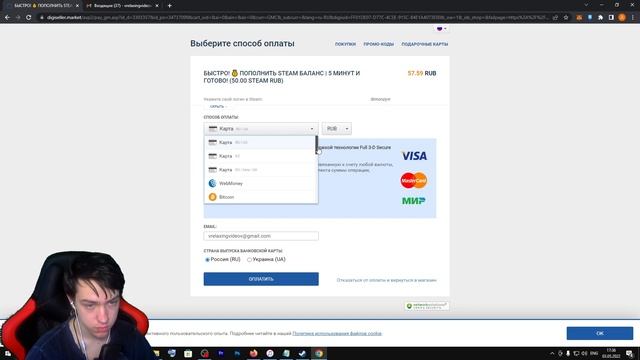Open the Chrome three-dot menu
This screenshot has width=640, height=360.
(x=633, y=18)
